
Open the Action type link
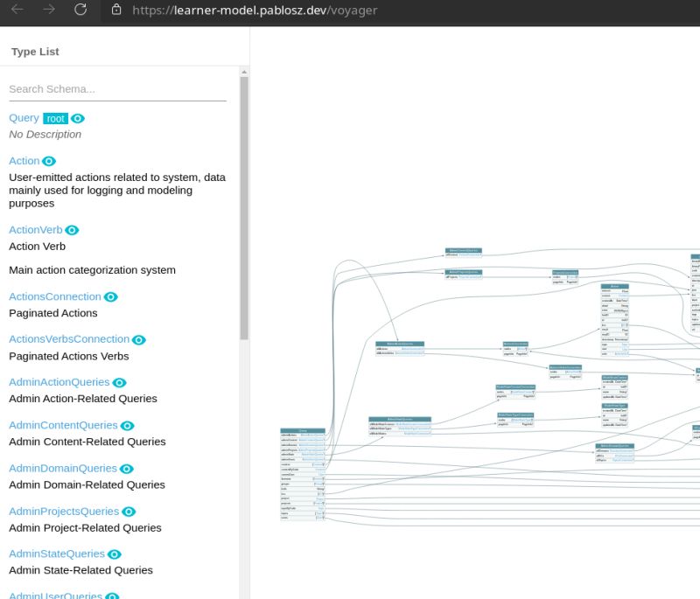(x=22, y=161)
